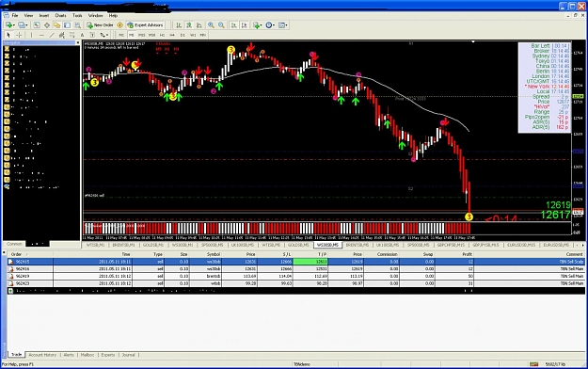Open the Alerts terminal tab
Viewport: 588px width, 369px height.
69,355
